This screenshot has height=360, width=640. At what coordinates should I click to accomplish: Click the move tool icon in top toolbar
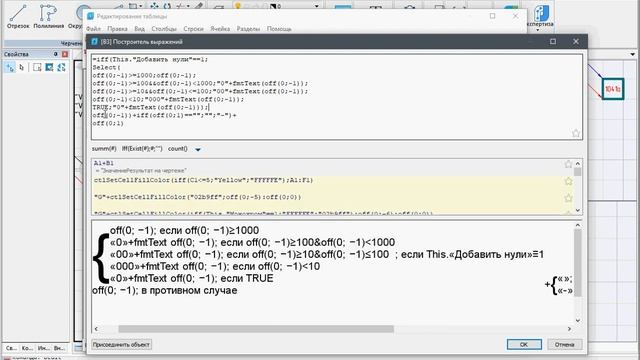tap(154, 5)
